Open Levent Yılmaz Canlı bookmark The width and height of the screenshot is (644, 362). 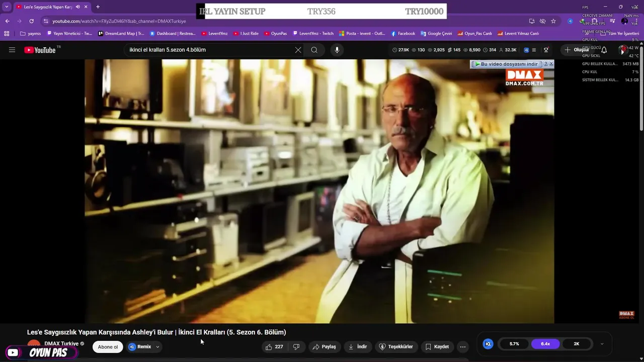click(518, 34)
